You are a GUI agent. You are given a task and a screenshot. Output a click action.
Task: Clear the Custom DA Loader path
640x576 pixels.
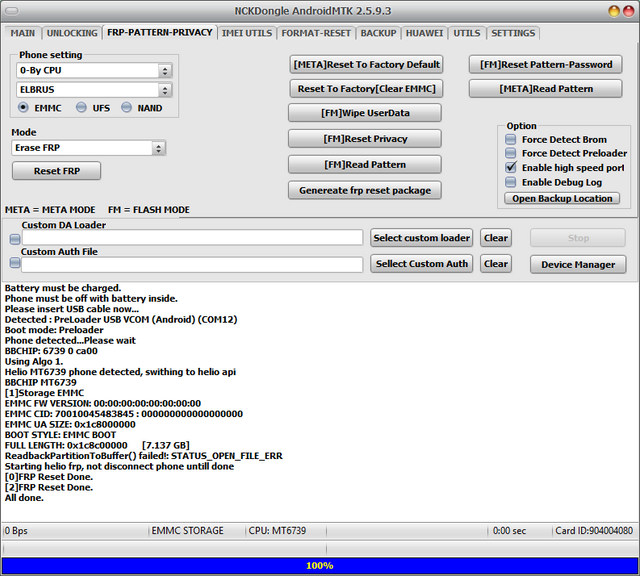[x=496, y=238]
